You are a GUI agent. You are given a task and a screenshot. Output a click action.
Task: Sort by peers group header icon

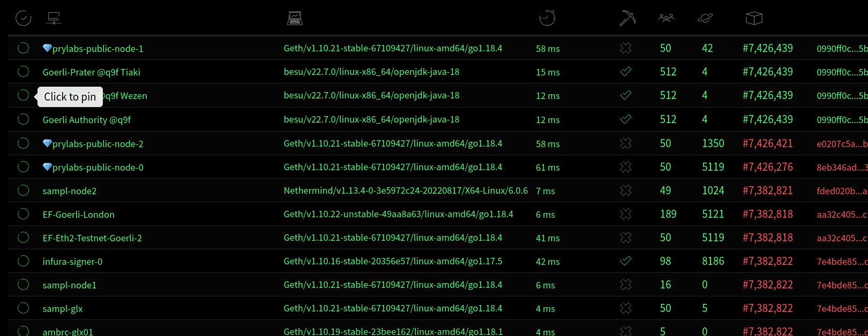pyautogui.click(x=666, y=18)
